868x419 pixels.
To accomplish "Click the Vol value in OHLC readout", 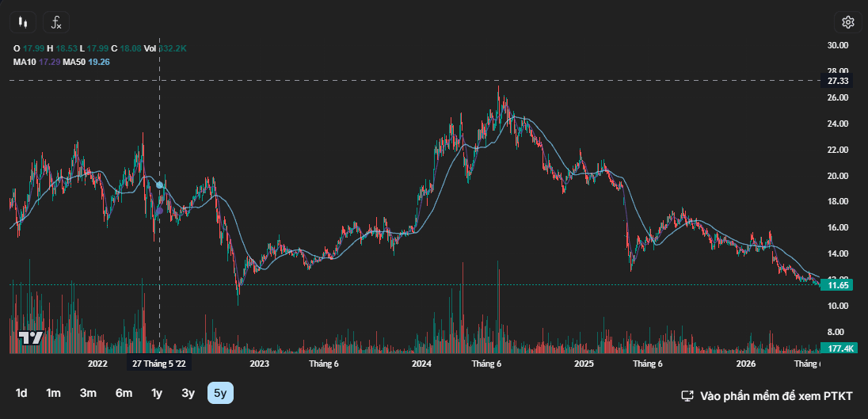I will point(173,48).
